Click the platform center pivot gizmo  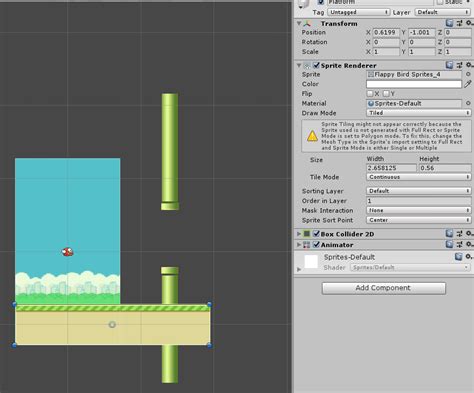[112, 324]
